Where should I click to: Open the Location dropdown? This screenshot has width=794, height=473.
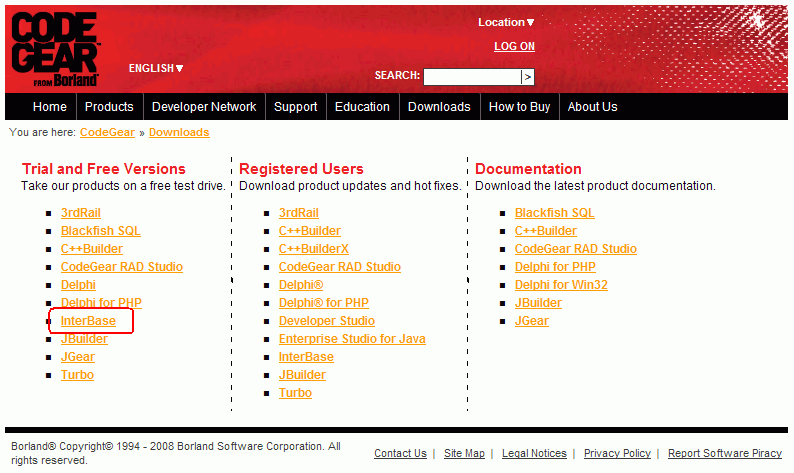[x=506, y=22]
